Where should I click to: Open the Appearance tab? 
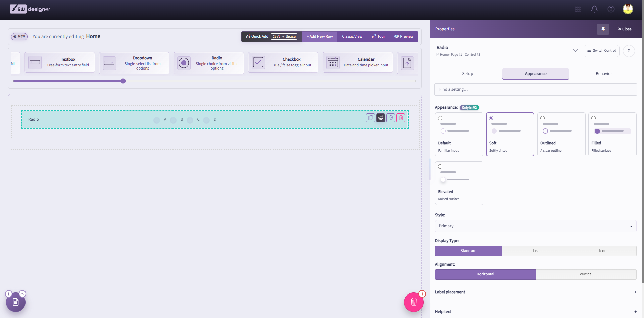(536, 74)
